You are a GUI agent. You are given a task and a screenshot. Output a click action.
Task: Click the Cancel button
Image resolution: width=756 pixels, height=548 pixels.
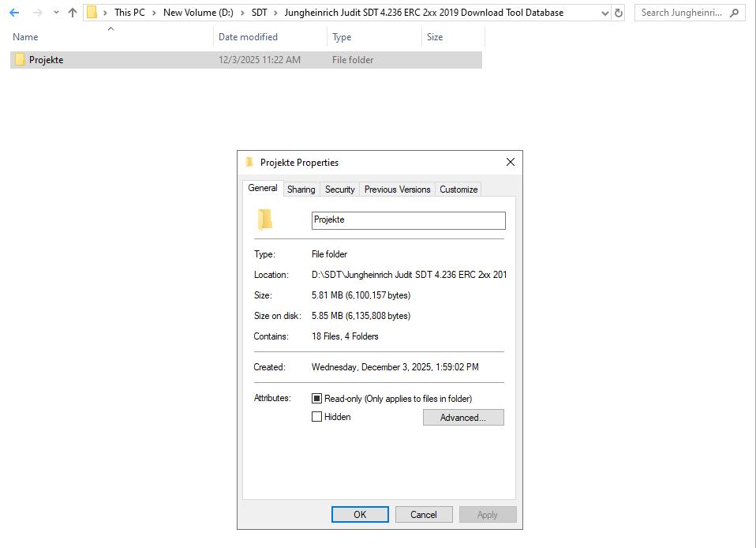tap(424, 515)
